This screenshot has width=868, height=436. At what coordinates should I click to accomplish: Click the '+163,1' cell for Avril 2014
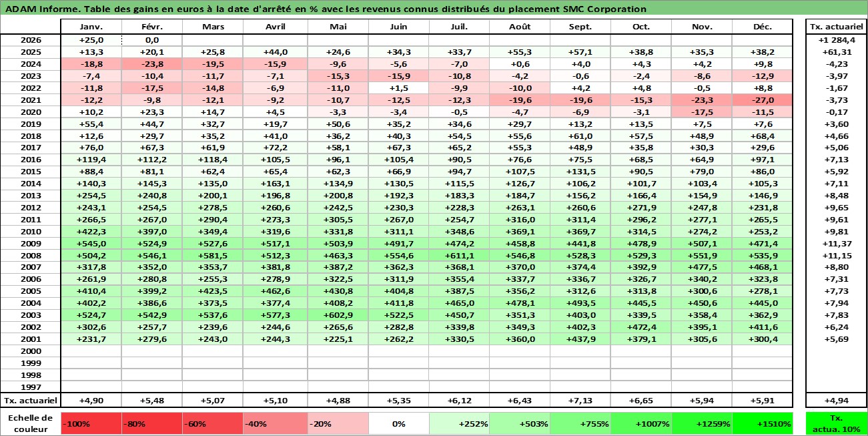point(275,184)
